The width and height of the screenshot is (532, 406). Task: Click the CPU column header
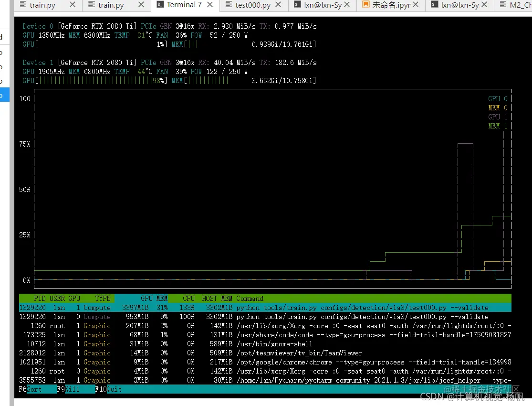pyautogui.click(x=188, y=299)
